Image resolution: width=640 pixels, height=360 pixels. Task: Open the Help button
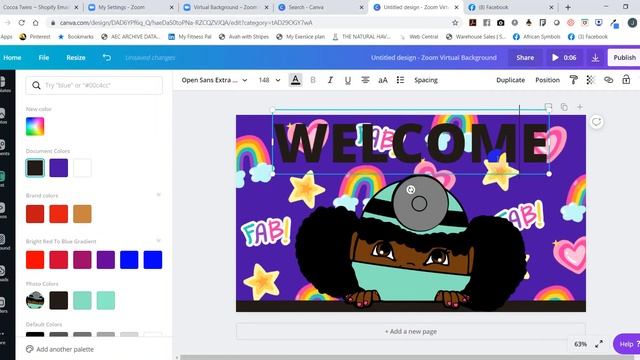pos(628,344)
